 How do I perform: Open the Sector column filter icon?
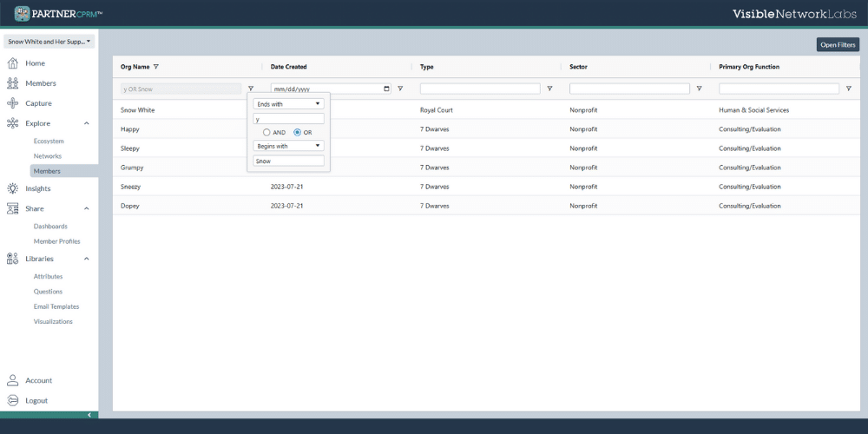[699, 89]
